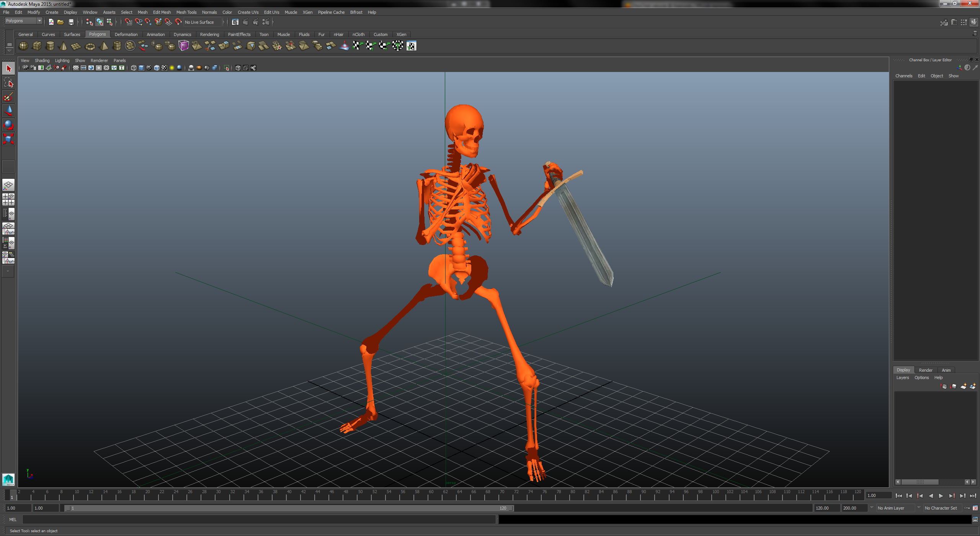Create a polygon sphere from shelf
This screenshot has height=536, width=980.
point(23,46)
